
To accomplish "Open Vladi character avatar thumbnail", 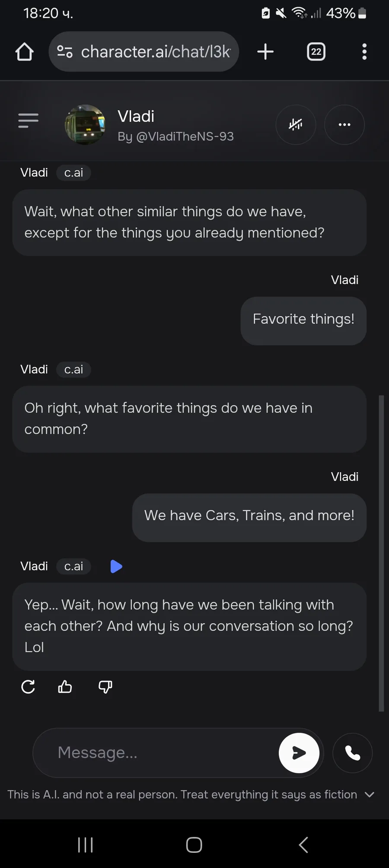I will coord(85,125).
